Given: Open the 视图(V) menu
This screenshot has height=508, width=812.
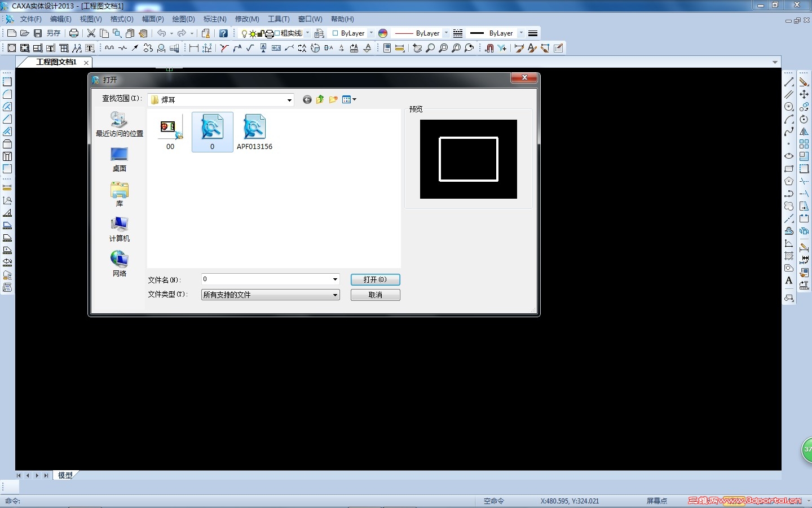Looking at the screenshot, I should pyautogui.click(x=91, y=19).
